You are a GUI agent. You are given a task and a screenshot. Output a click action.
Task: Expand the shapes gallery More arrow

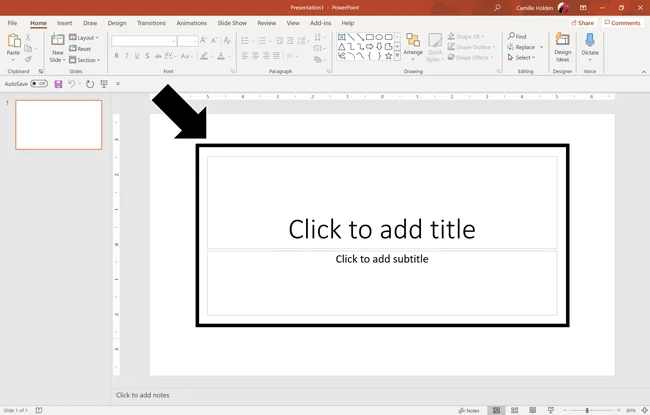tap(397, 56)
